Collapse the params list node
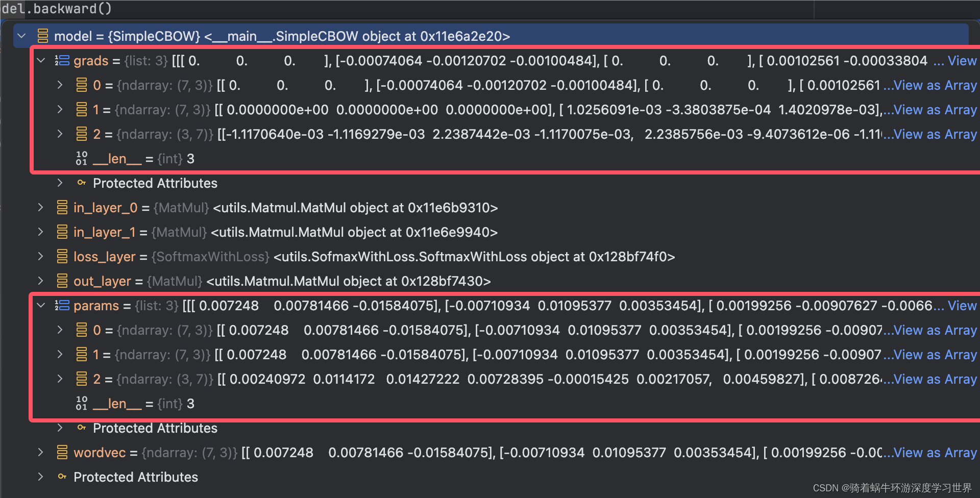 click(41, 306)
